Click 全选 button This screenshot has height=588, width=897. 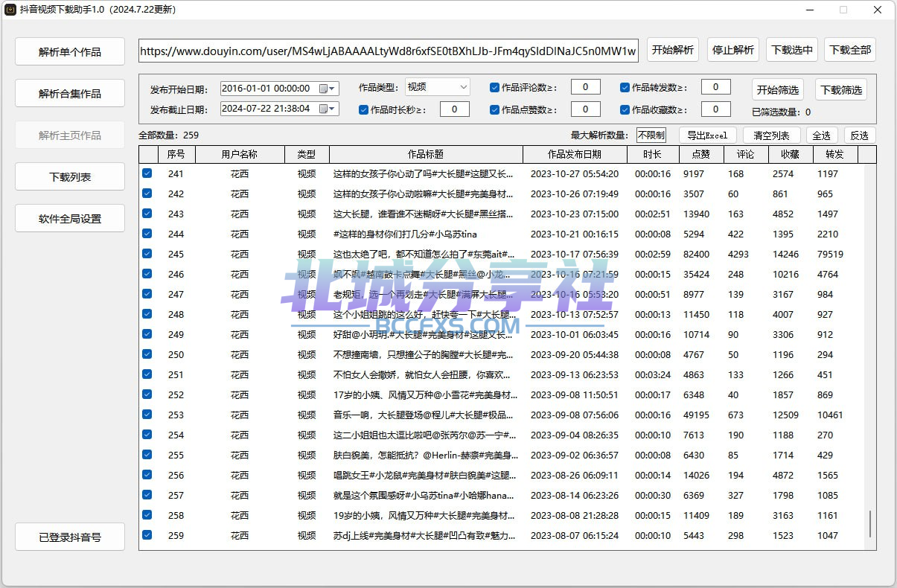821,135
